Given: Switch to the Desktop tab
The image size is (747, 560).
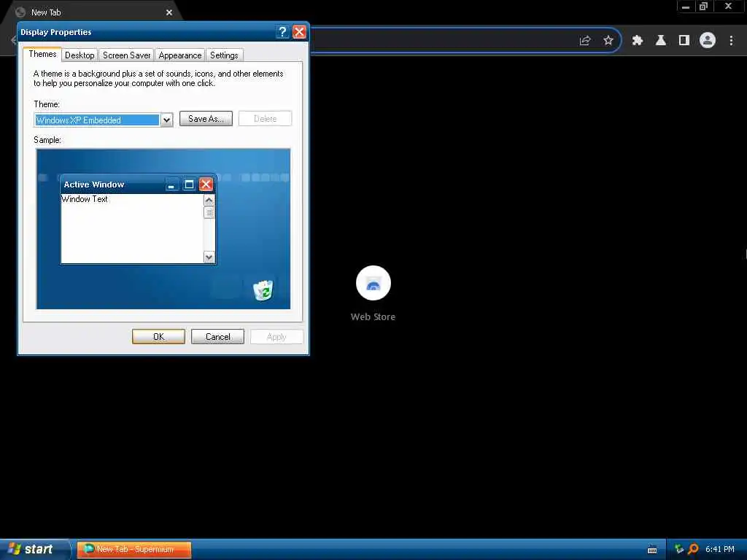Looking at the screenshot, I should [x=80, y=55].
